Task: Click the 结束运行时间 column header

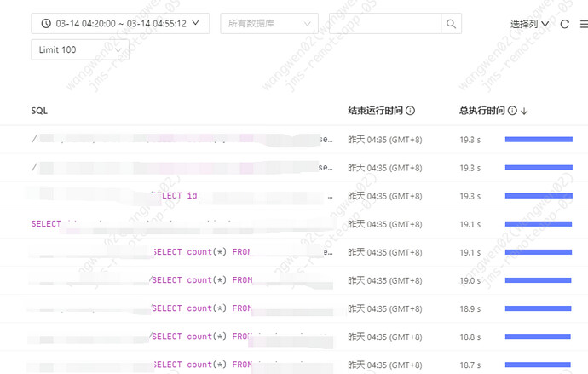Action: pos(375,111)
